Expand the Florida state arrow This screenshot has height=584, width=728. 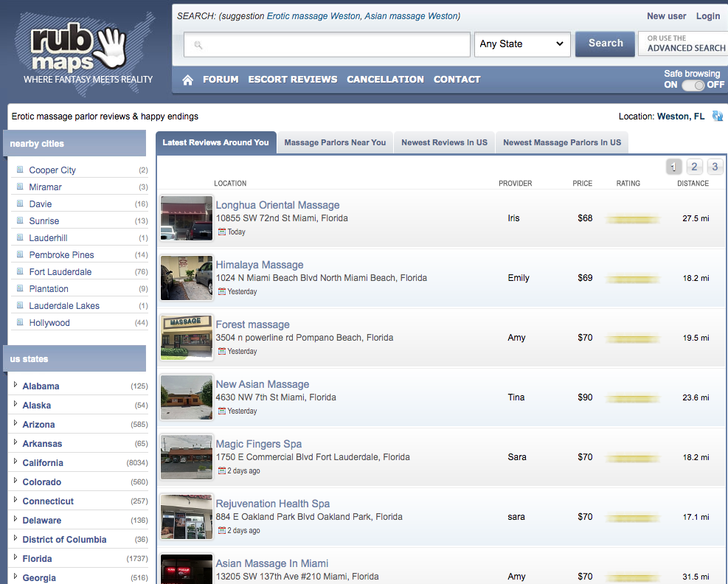[15, 557]
